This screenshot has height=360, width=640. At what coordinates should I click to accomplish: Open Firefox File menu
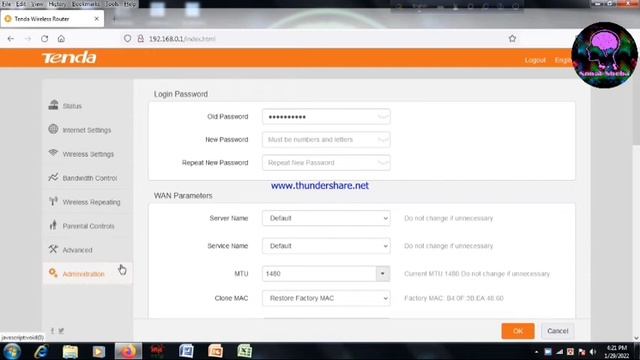click(6, 4)
